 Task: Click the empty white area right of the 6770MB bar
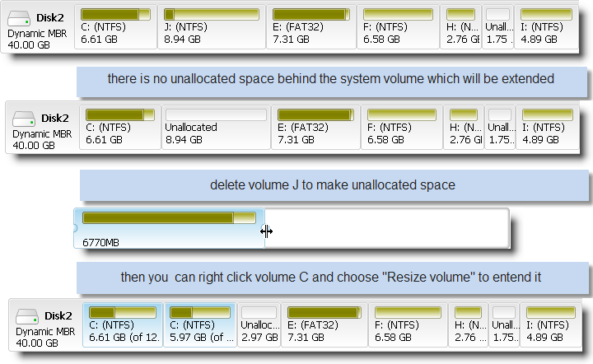tap(387, 228)
